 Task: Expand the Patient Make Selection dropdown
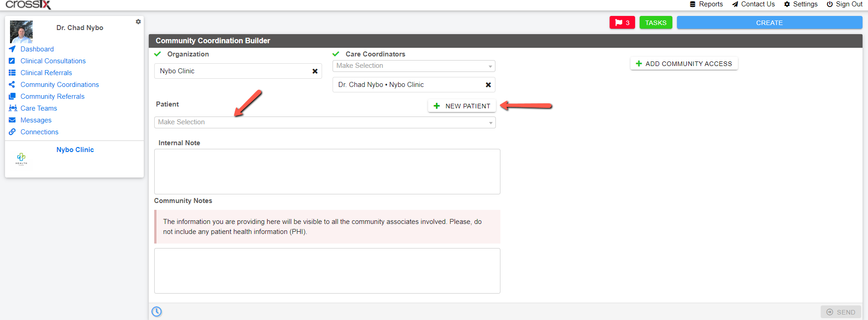pyautogui.click(x=325, y=122)
